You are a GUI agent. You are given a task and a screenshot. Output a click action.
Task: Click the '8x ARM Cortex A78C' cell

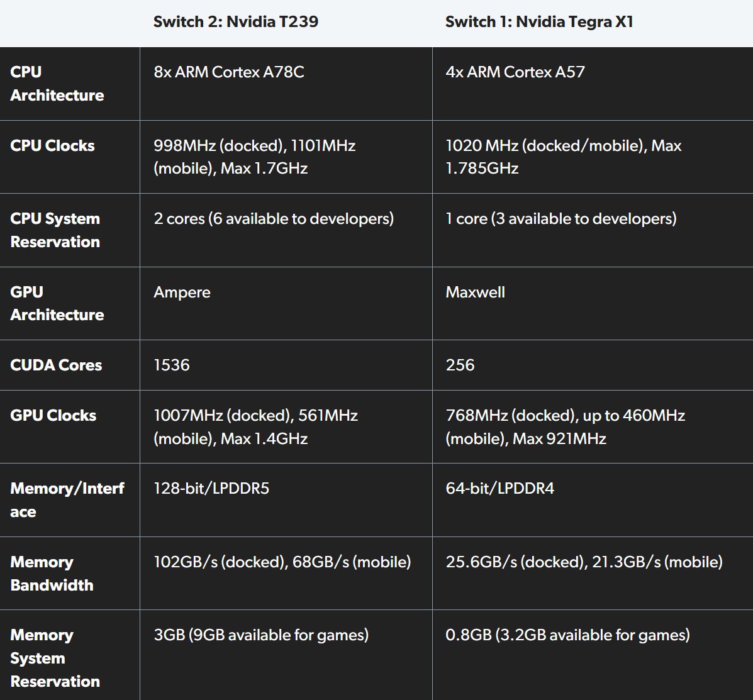click(x=229, y=72)
